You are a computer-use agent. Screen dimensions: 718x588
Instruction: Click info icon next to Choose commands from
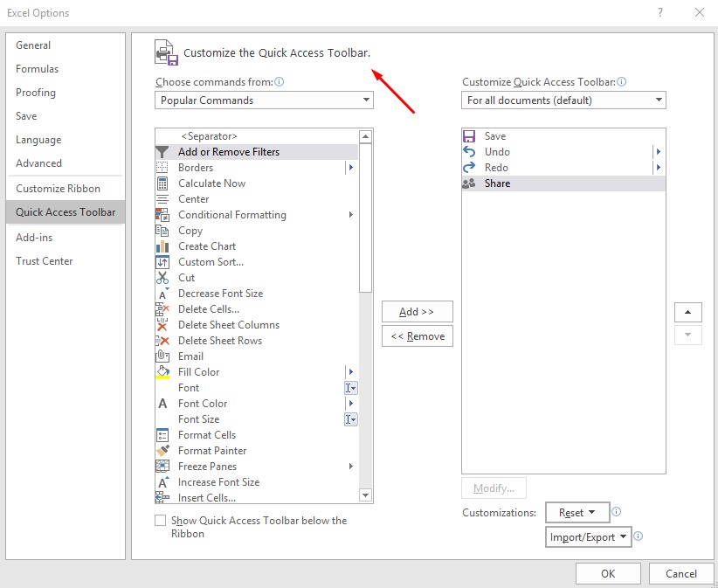point(279,82)
